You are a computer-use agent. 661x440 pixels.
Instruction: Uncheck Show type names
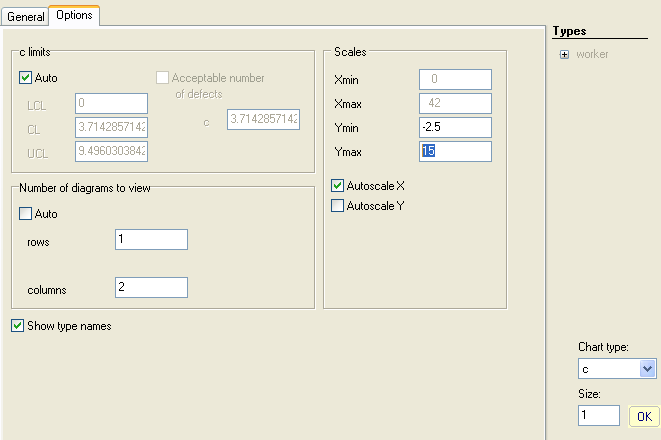(18, 325)
